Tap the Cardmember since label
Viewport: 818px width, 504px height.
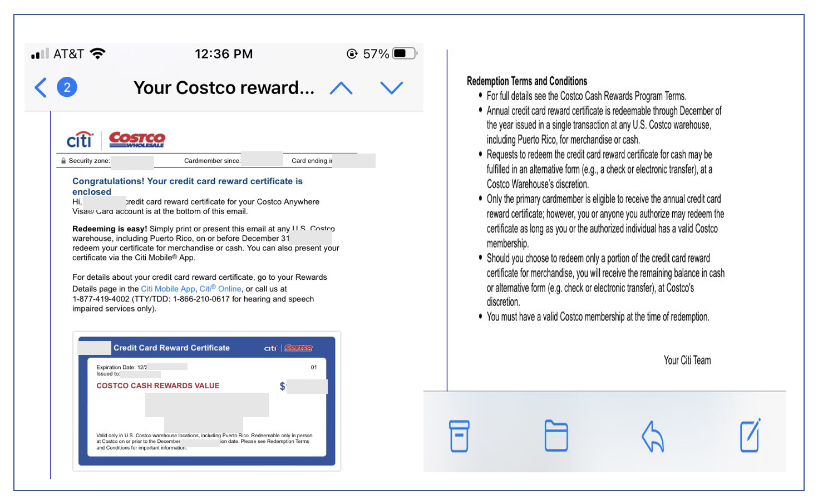coord(213,161)
